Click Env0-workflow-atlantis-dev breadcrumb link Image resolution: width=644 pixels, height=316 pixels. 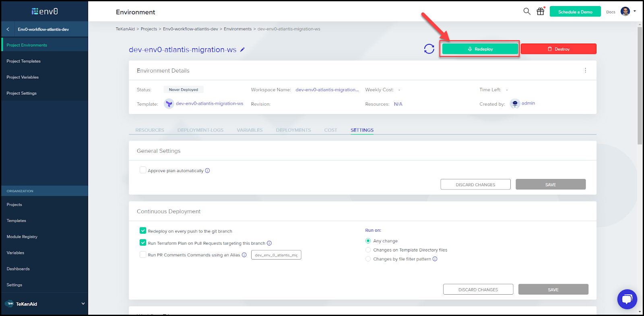click(x=190, y=29)
